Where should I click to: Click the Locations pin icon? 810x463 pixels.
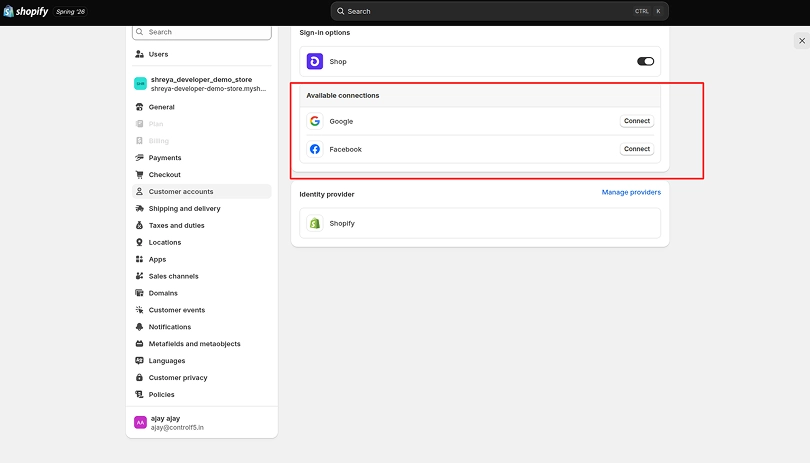coord(139,242)
